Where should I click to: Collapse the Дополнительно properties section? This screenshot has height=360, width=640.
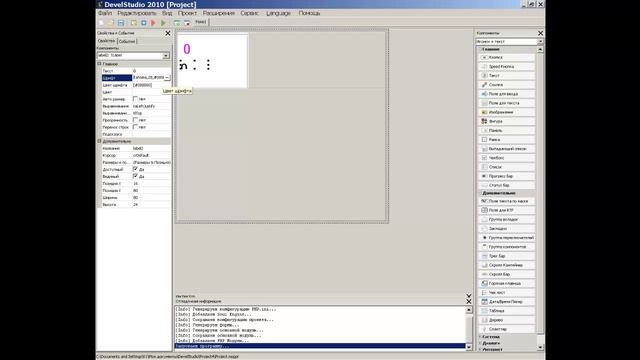pos(99,141)
